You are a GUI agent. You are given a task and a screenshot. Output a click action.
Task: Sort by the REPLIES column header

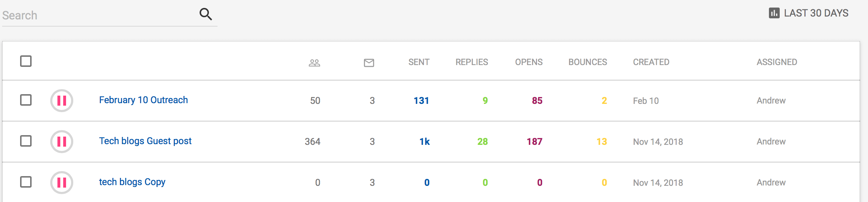[x=471, y=62]
